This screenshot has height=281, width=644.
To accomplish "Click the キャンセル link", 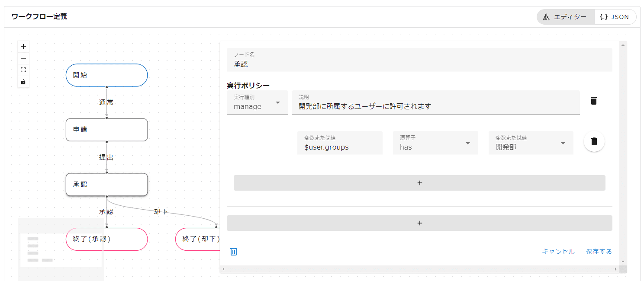I will pyautogui.click(x=558, y=252).
